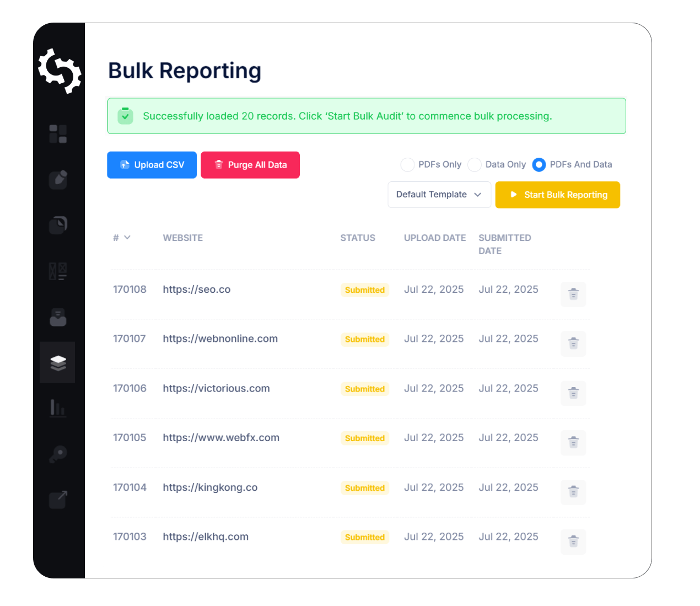Toggle sort using the # column chevron
The width and height of the screenshot is (700, 606).
127,238
